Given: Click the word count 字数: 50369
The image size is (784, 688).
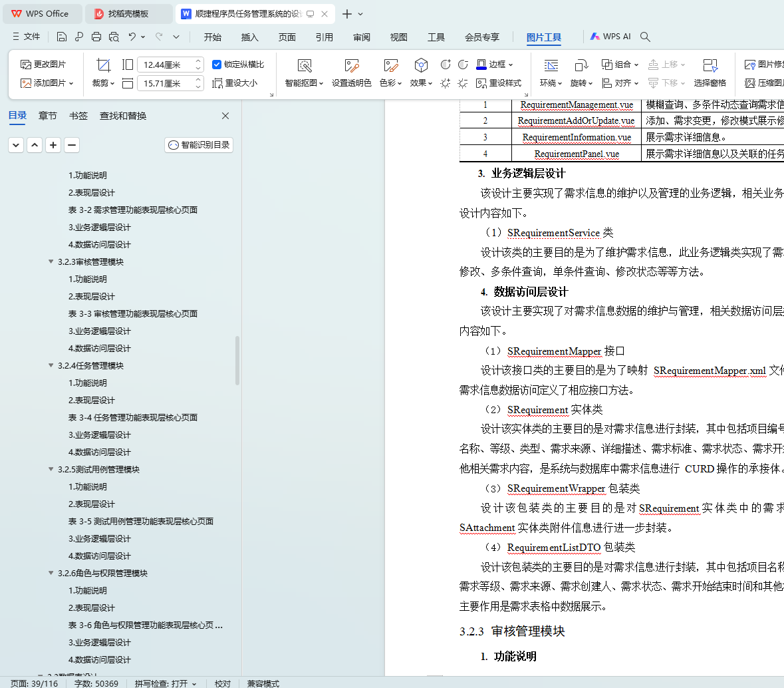Looking at the screenshot, I should click(x=96, y=683).
